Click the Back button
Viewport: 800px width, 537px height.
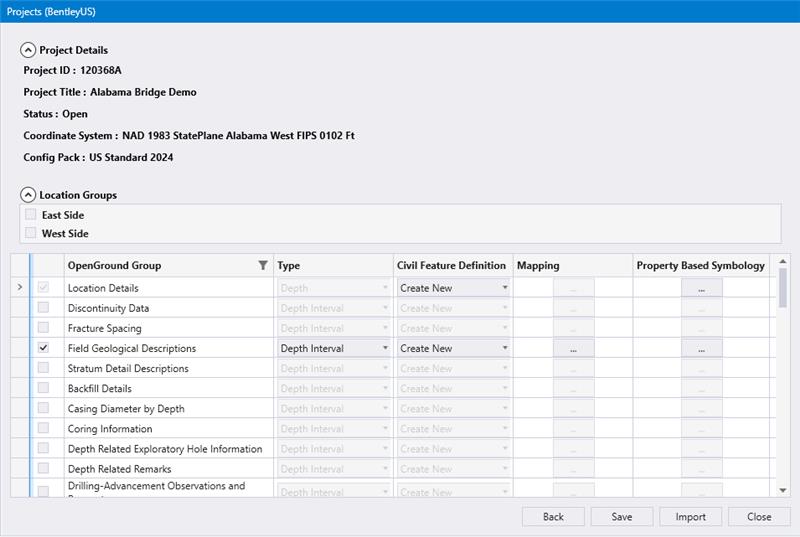point(553,517)
